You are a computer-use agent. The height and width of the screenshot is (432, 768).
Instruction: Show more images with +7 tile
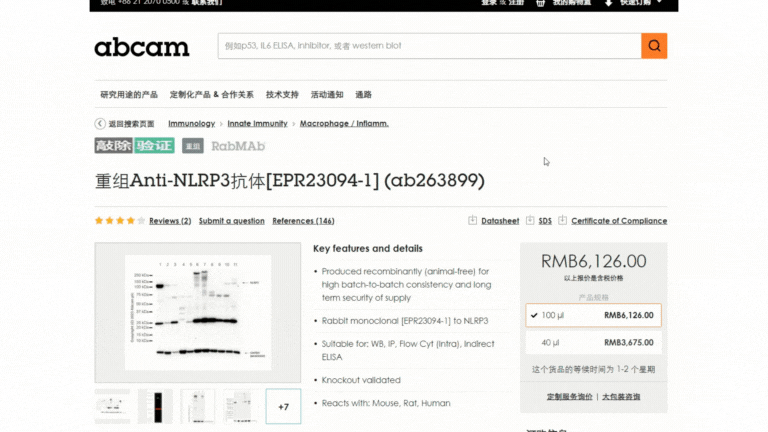pyautogui.click(x=284, y=407)
